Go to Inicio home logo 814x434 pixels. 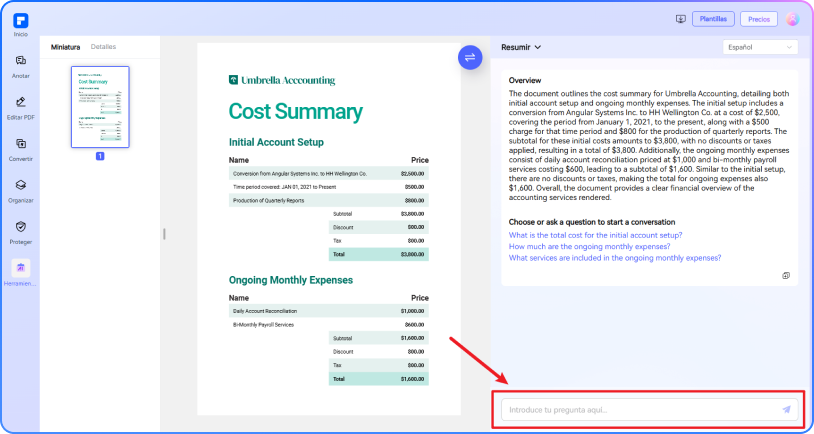(x=21, y=21)
